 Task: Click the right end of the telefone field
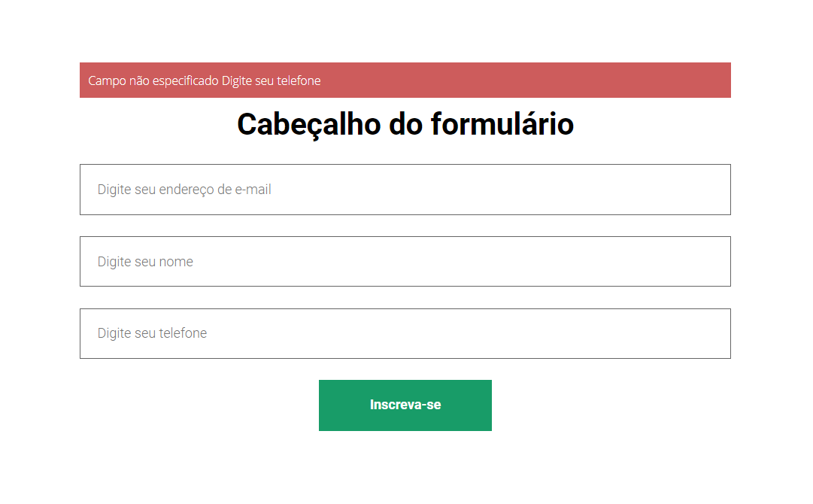point(707,333)
